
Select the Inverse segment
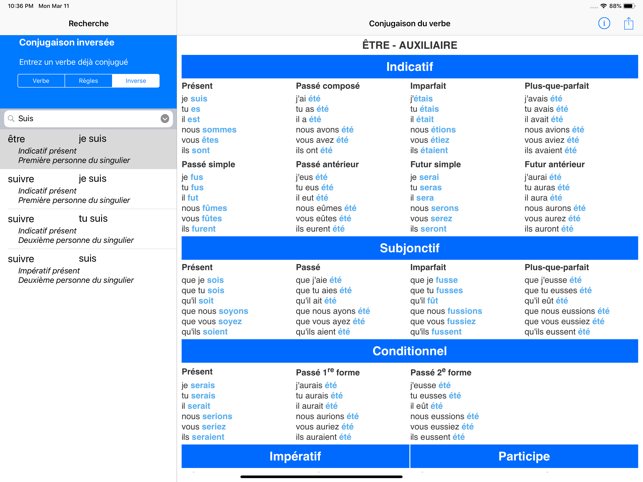click(136, 81)
